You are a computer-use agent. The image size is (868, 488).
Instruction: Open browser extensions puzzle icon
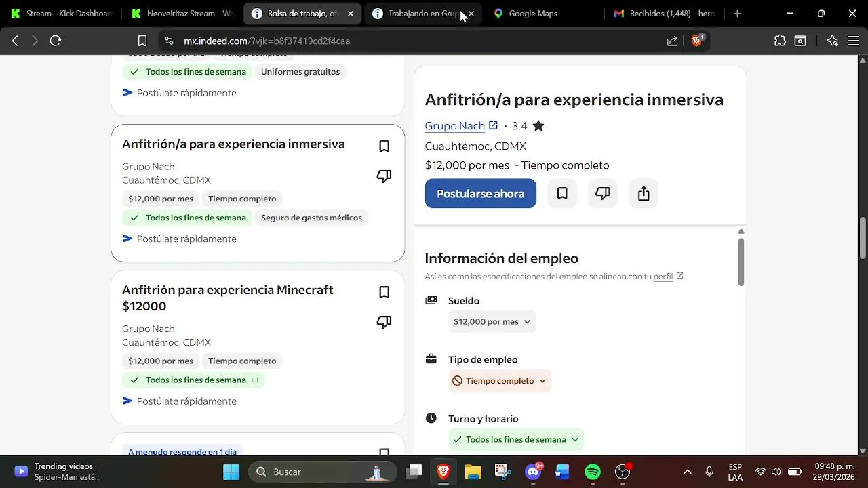coord(780,41)
